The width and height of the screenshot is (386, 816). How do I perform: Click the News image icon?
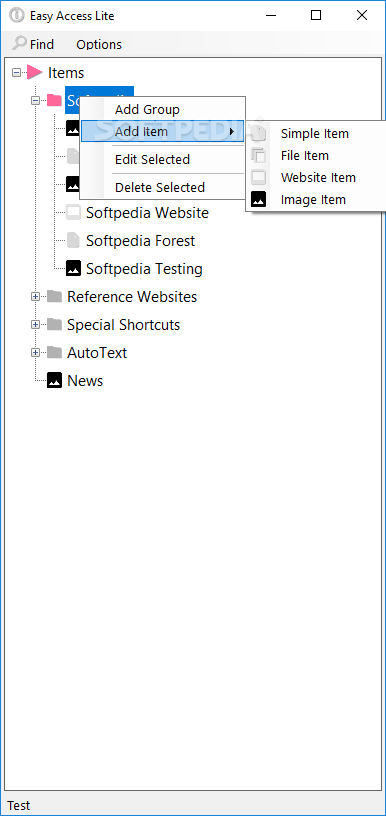tap(54, 380)
